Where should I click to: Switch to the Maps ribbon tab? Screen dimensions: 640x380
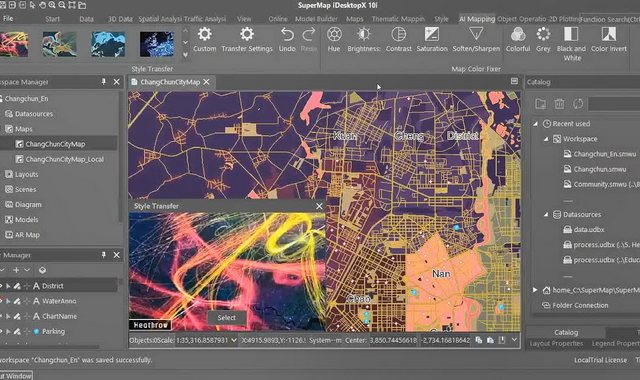pyautogui.click(x=355, y=19)
